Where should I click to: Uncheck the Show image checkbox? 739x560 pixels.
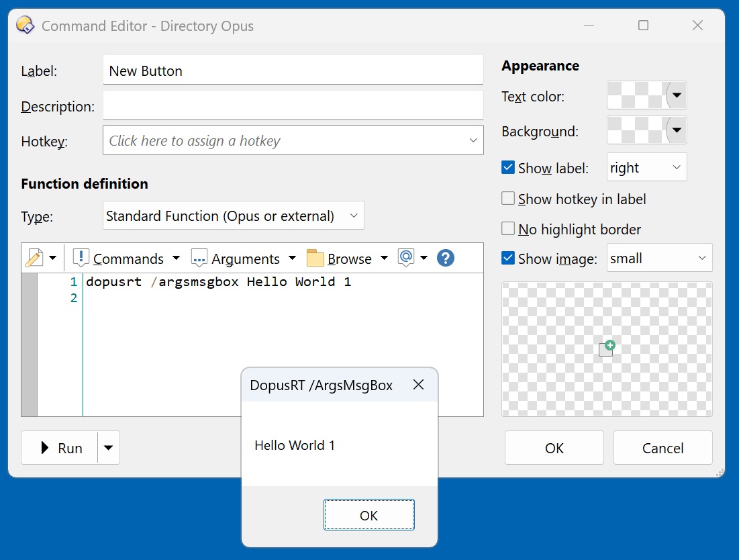[x=508, y=258]
